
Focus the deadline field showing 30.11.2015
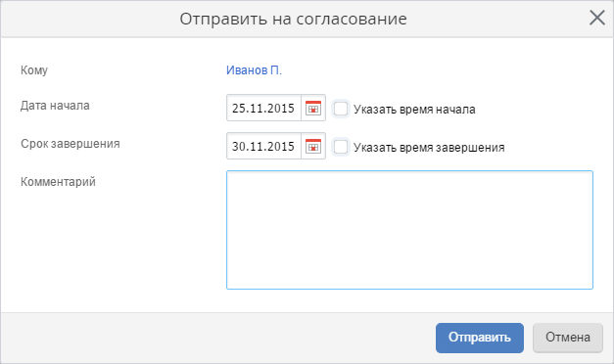pyautogui.click(x=263, y=147)
